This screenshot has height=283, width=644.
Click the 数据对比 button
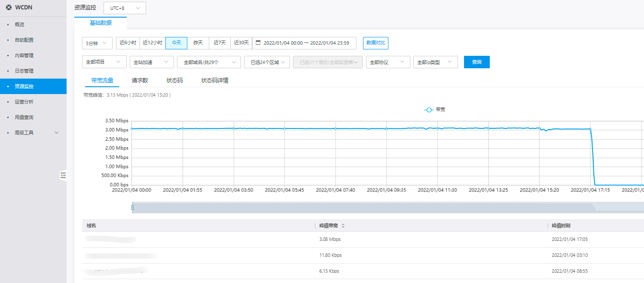click(375, 43)
